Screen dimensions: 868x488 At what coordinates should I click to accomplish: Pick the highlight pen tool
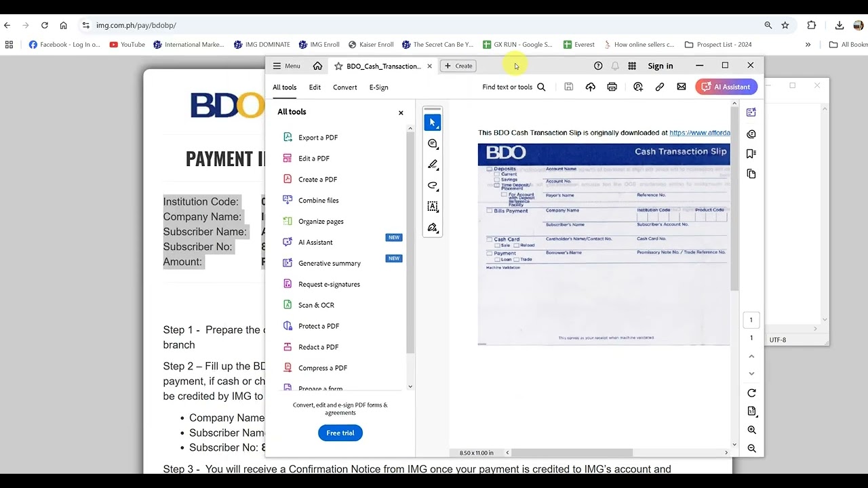coord(433,165)
